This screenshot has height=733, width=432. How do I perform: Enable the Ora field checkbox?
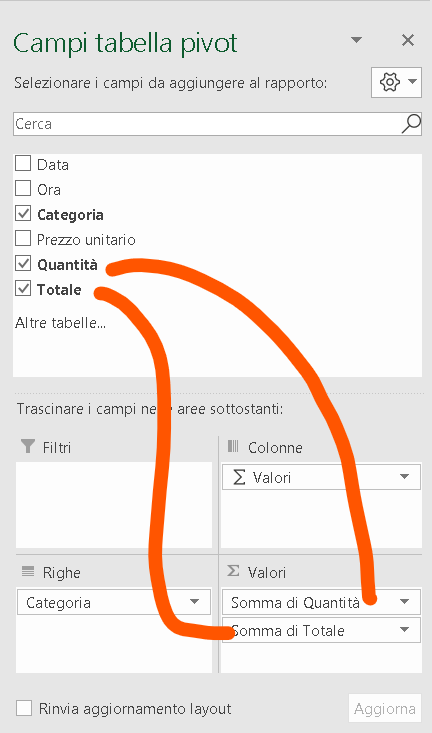23,188
